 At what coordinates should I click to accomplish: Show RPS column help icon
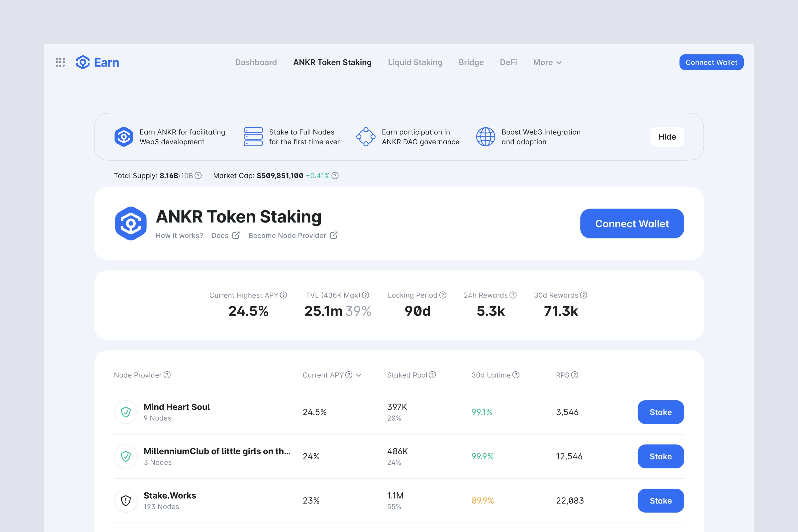(x=575, y=375)
